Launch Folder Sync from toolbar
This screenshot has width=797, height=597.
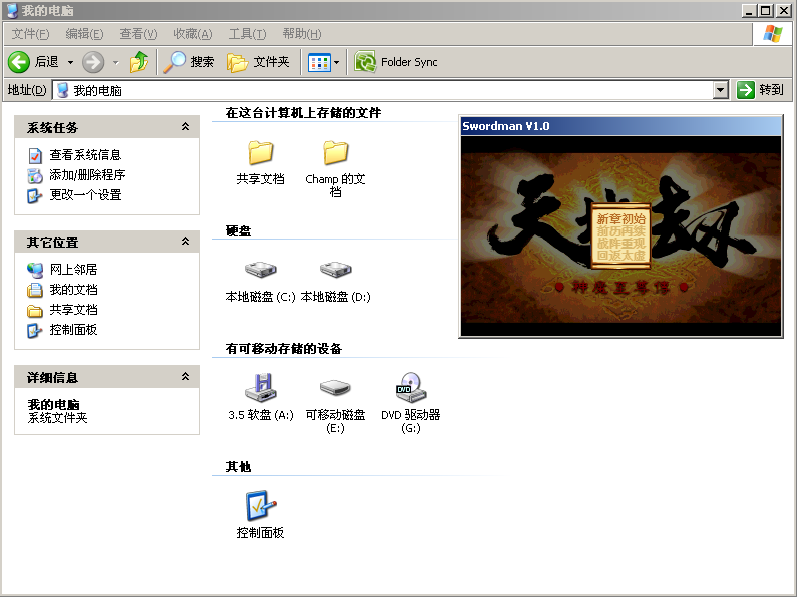click(x=396, y=62)
